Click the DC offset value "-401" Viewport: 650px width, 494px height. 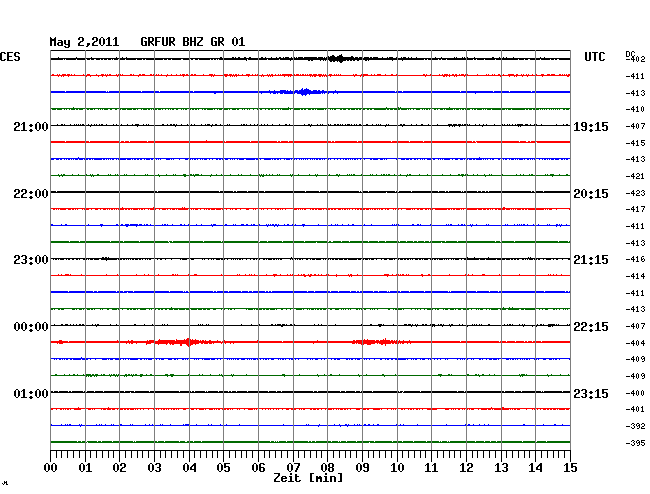click(x=635, y=409)
